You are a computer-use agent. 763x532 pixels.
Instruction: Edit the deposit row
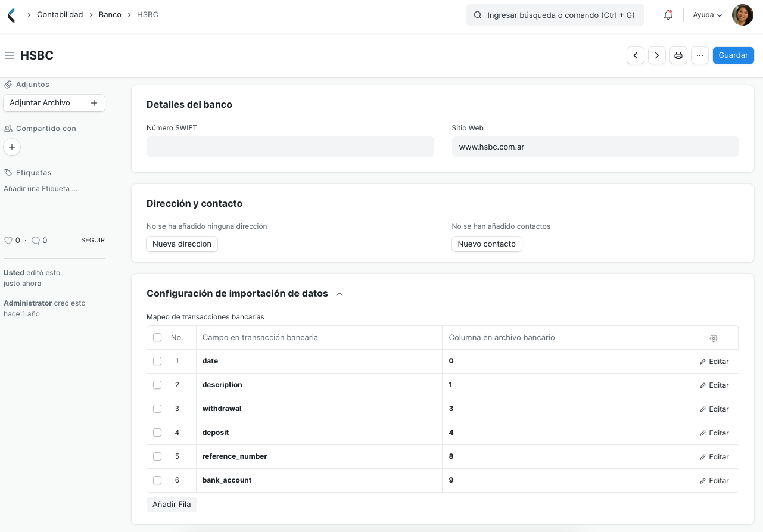(x=714, y=433)
